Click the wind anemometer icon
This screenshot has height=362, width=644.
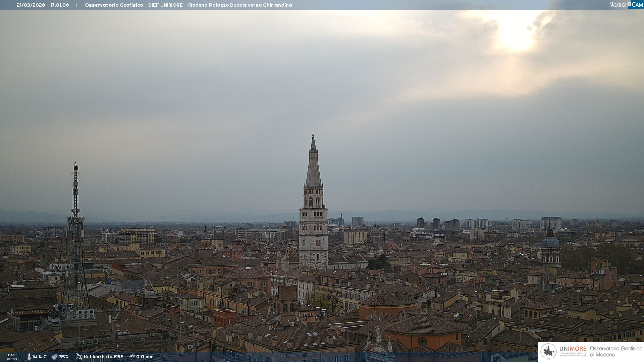point(79,357)
